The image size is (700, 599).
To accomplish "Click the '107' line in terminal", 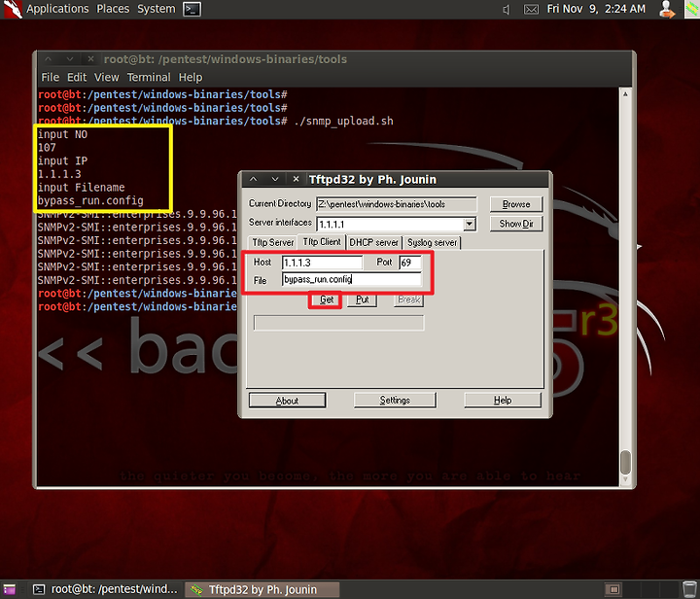I will point(47,147).
